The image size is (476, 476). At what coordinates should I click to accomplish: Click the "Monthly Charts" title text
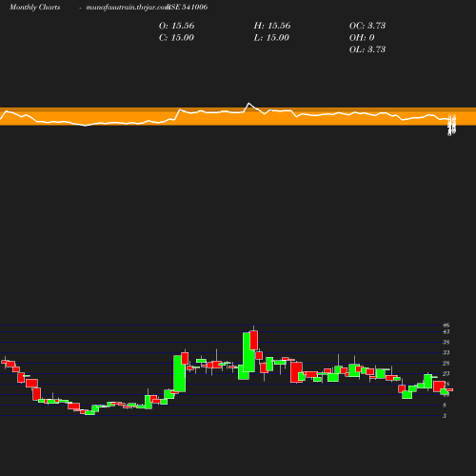[x=35, y=8]
